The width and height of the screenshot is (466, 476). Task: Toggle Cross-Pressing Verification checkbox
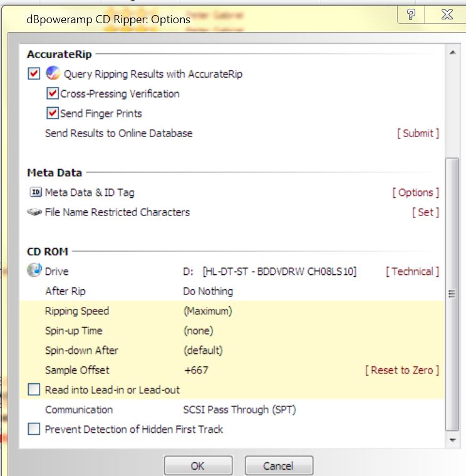click(53, 94)
